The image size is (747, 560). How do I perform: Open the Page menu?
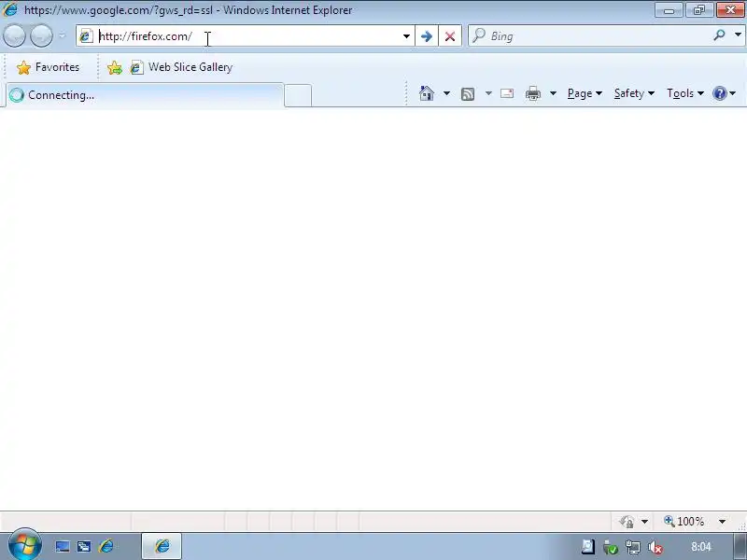[585, 93]
